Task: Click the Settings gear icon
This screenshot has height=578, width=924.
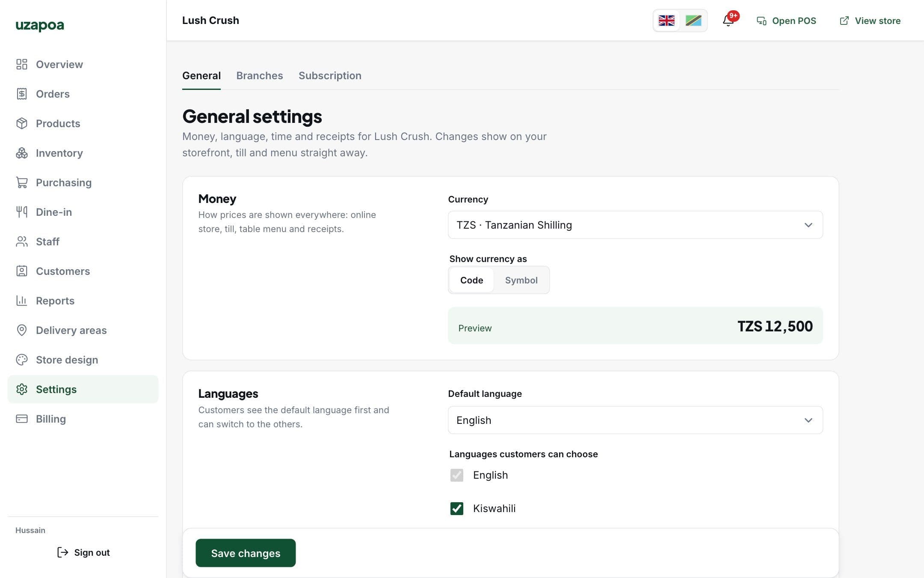Action: pos(22,389)
